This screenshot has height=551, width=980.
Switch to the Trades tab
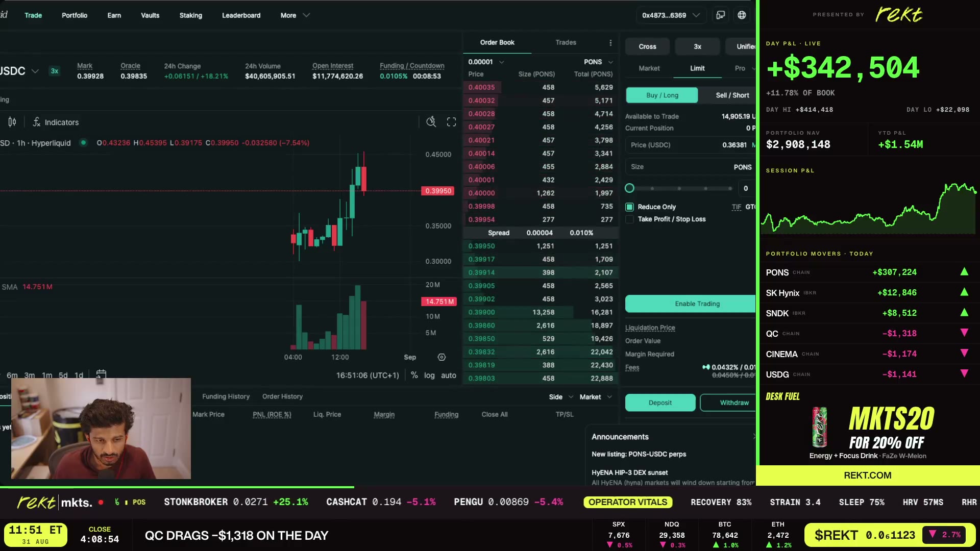point(566,42)
